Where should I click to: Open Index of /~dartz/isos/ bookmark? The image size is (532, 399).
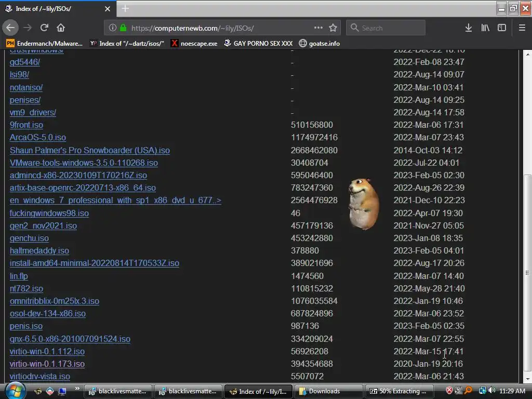(127, 44)
